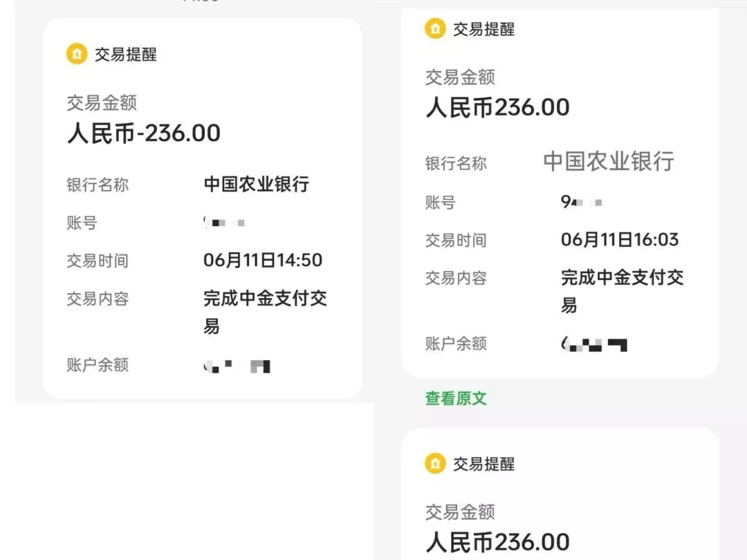Open the 查看原文 link
Screen dimensions: 747x560
455,398
